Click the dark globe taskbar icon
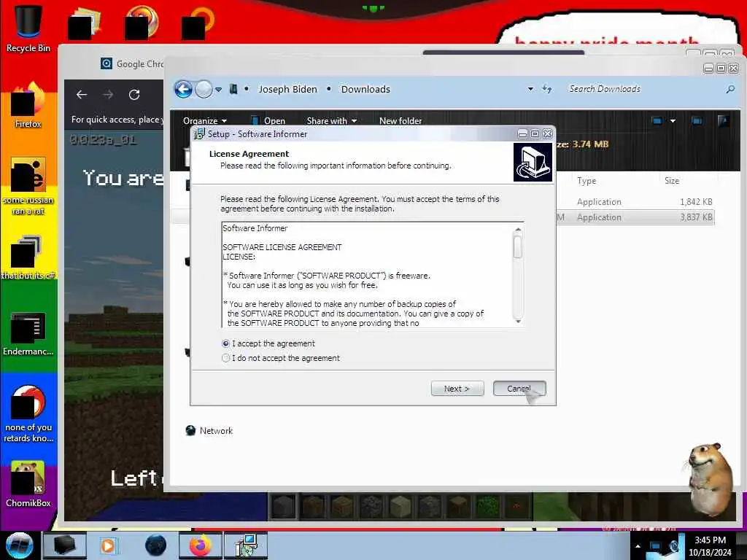The height and width of the screenshot is (560, 747). coord(156,545)
